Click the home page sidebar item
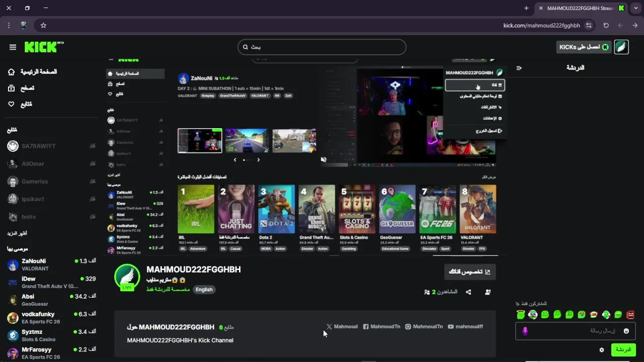Screen dimensions: 644x362 point(33,72)
